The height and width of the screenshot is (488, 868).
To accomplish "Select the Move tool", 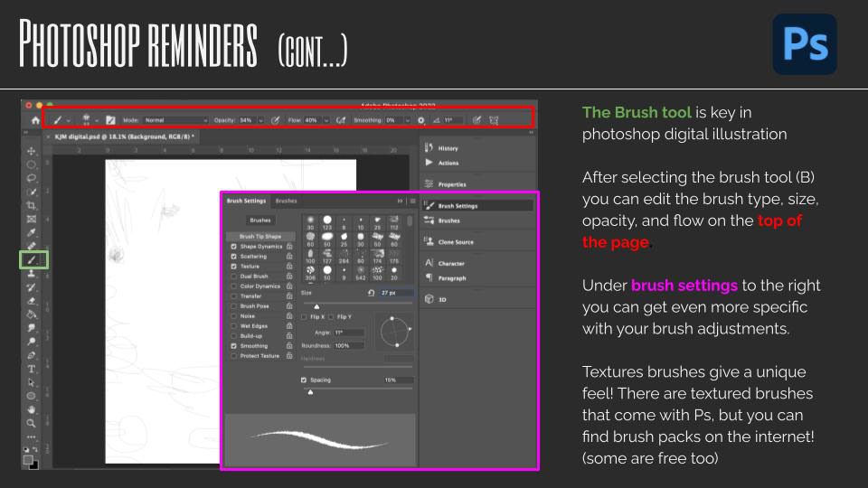I will [x=31, y=151].
